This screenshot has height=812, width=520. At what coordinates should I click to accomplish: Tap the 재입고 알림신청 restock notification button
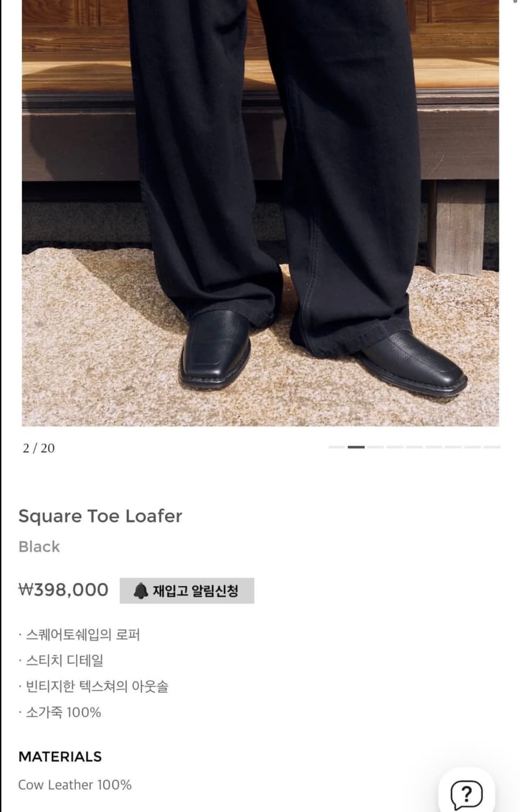187,591
